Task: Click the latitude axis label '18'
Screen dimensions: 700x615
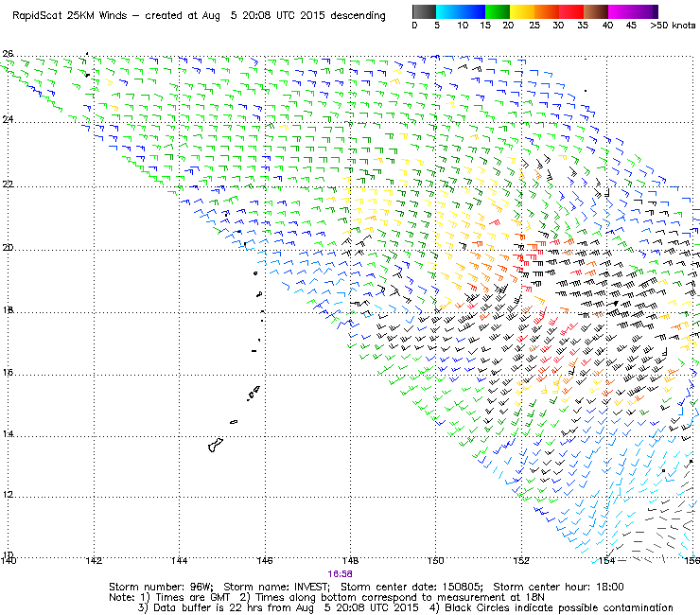Action: [x=8, y=309]
